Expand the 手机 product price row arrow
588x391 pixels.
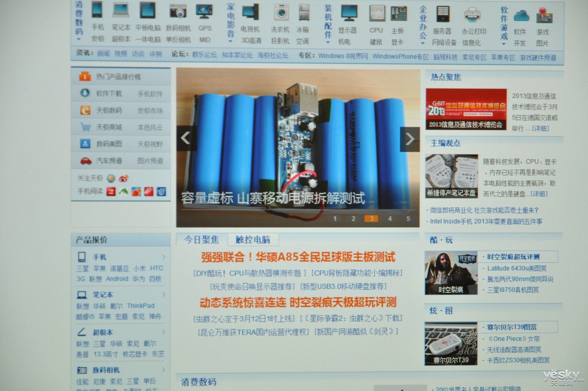coord(164,257)
